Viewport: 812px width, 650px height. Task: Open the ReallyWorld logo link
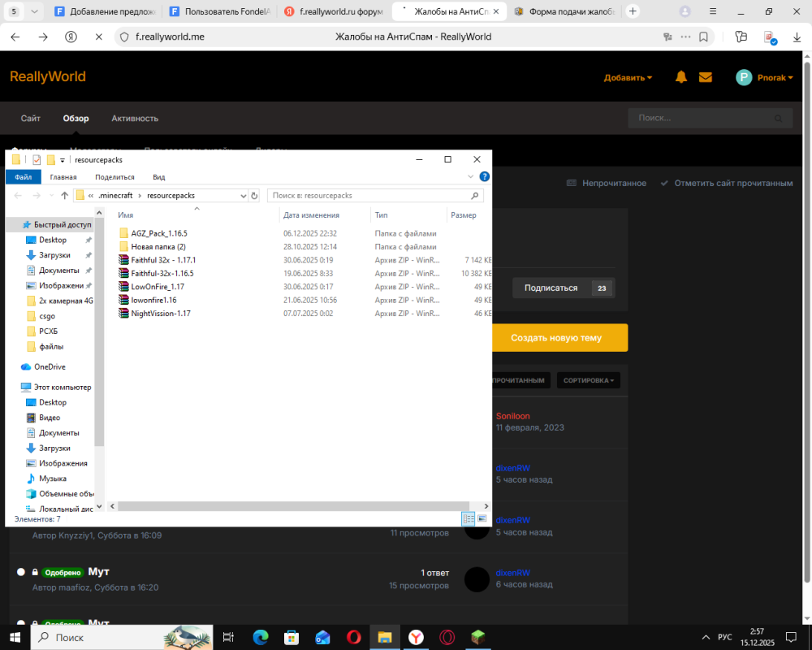[48, 76]
